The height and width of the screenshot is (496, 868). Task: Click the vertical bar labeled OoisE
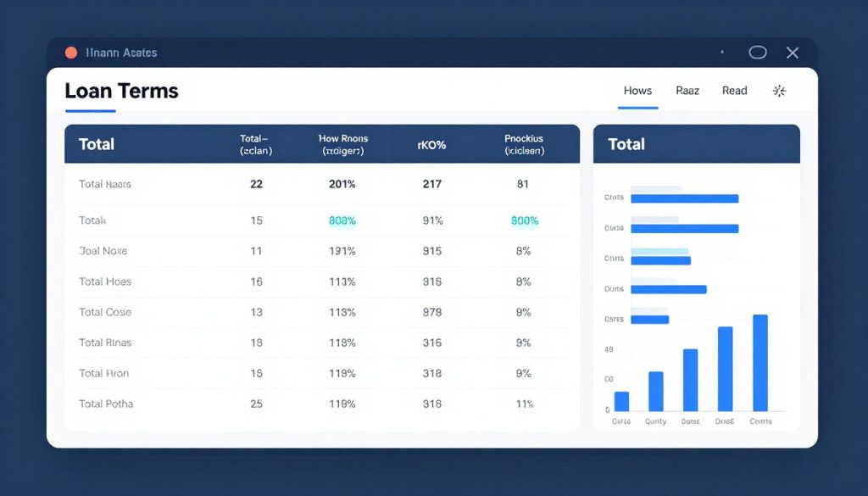(726, 369)
